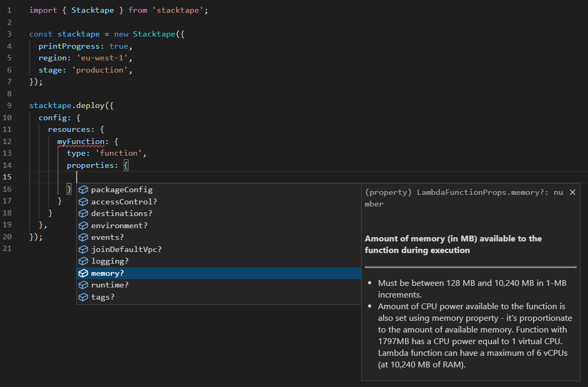Screen dimensions: 588x387
Task: Click the 'eu-west-1' region value
Action: [102, 58]
